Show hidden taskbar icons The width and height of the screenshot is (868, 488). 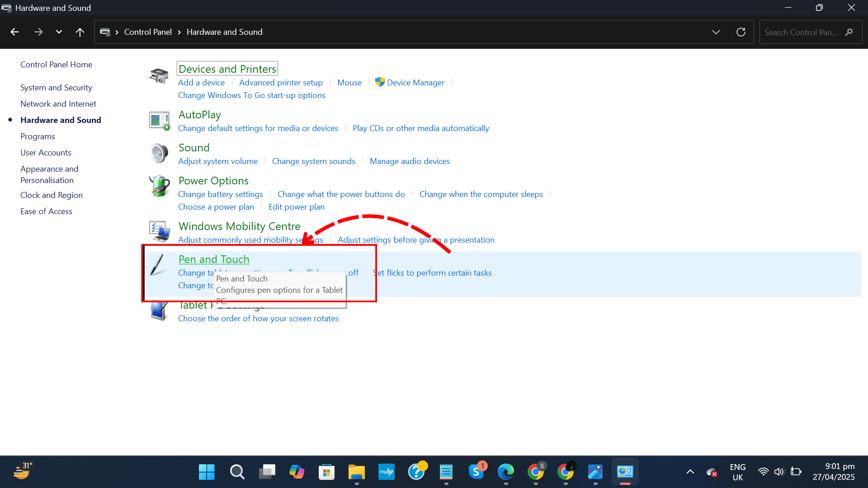click(690, 471)
